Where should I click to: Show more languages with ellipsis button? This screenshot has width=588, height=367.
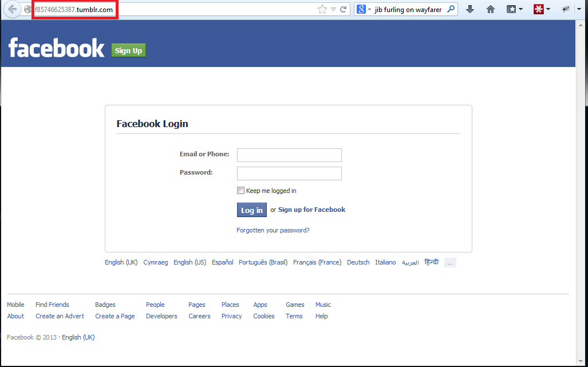click(x=450, y=262)
